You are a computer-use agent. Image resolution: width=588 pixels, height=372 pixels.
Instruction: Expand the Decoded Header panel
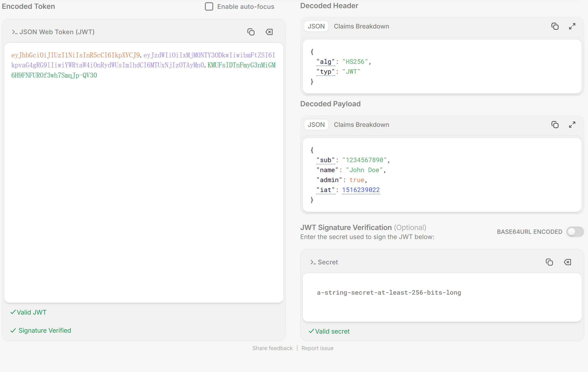572,26
